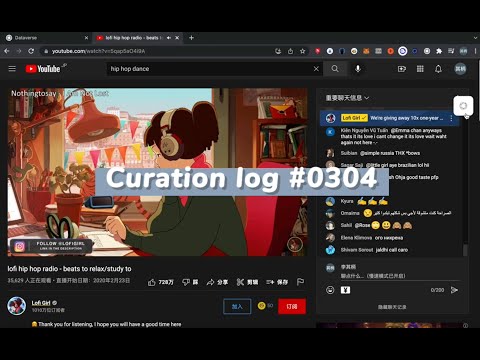Open the YouTube apps grid
This screenshot has width=480, height=360.
coord(420,69)
